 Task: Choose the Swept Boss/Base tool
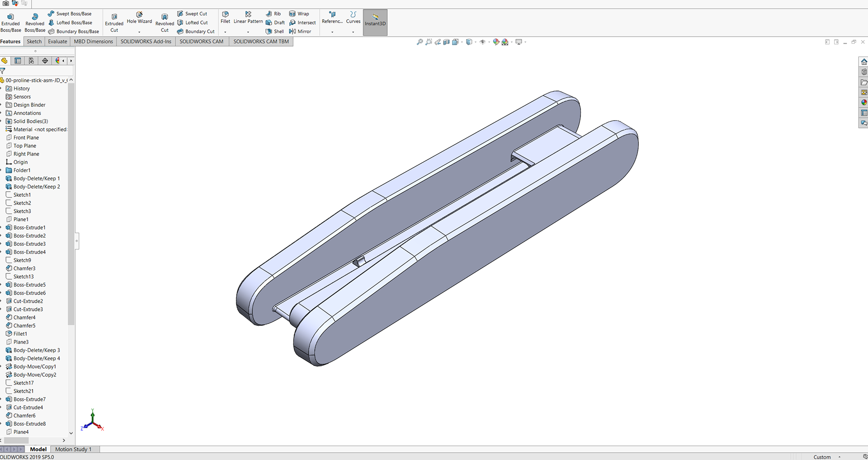point(70,14)
